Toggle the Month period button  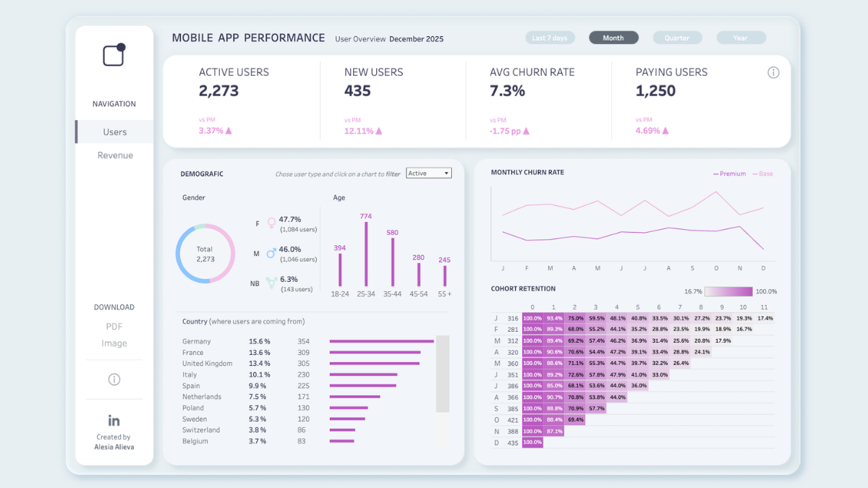pos(613,38)
